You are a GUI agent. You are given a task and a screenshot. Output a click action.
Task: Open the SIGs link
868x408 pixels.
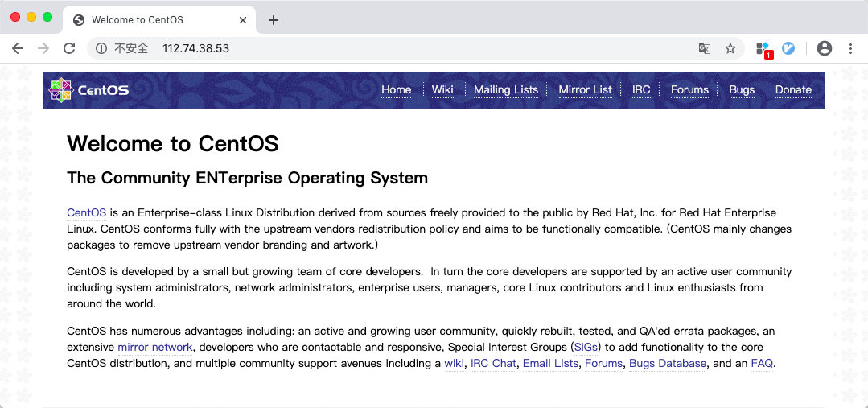[x=586, y=348]
